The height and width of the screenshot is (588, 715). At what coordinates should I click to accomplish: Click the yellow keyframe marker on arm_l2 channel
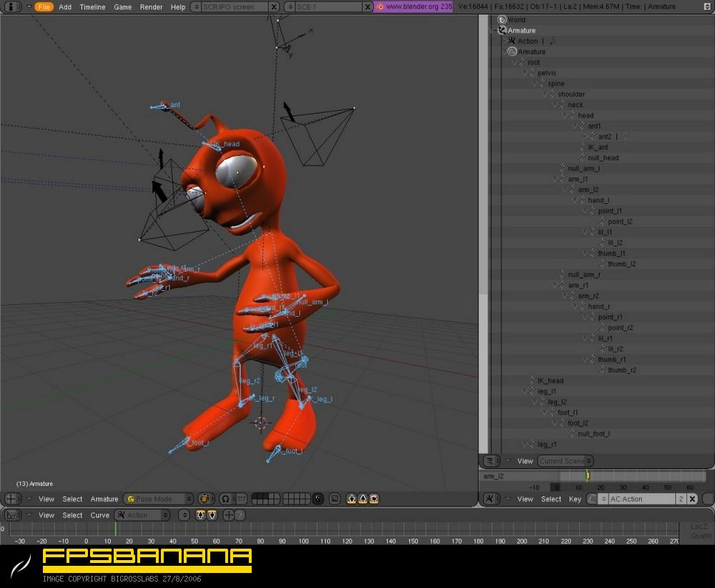588,476
